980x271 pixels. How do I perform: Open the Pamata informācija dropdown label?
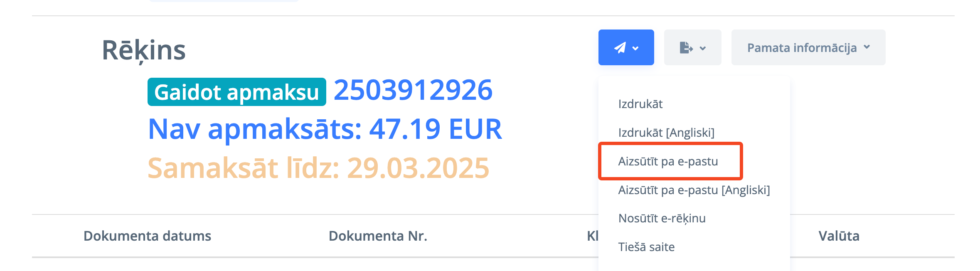click(802, 48)
